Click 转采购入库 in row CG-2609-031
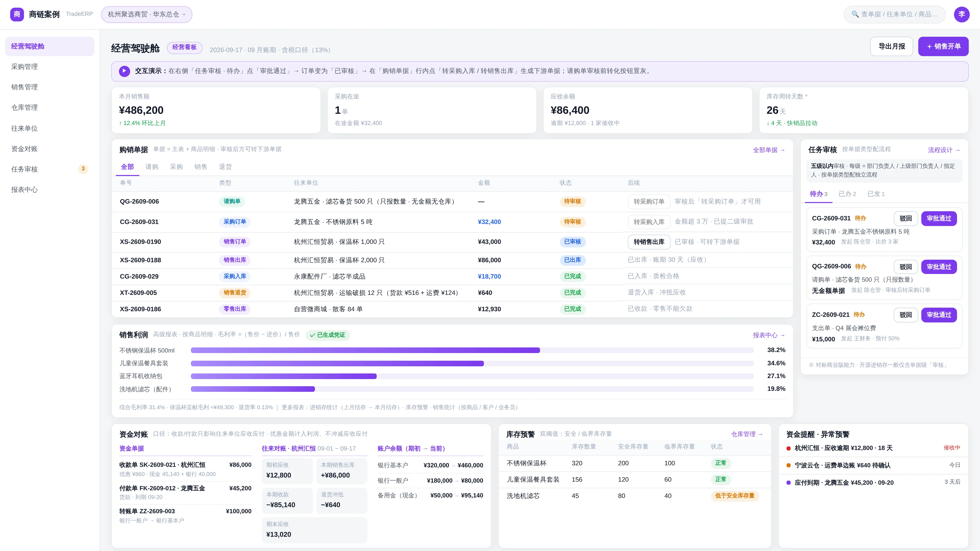This screenshot has height=551, width=980. point(649,222)
